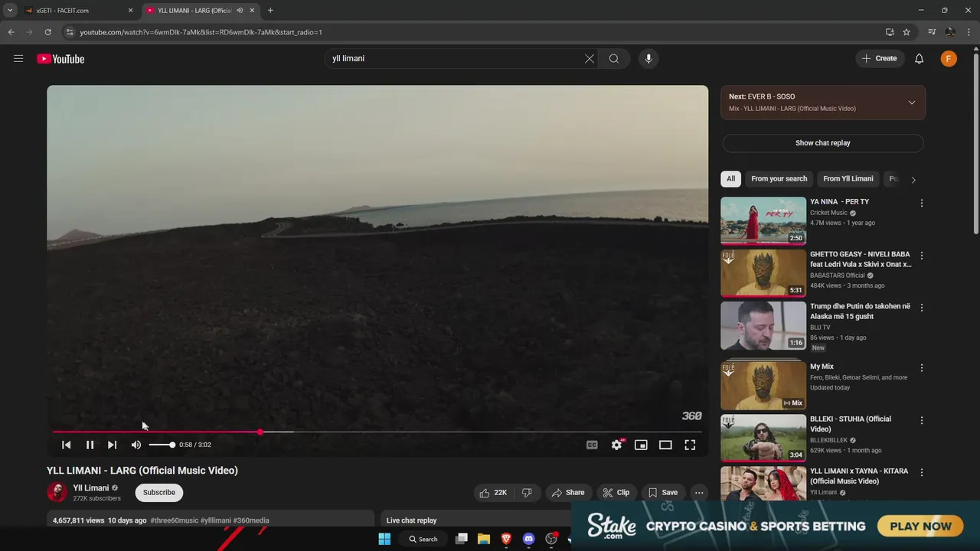The height and width of the screenshot is (551, 980).
Task: Toggle subtitles with the CC button
Action: point(592,445)
